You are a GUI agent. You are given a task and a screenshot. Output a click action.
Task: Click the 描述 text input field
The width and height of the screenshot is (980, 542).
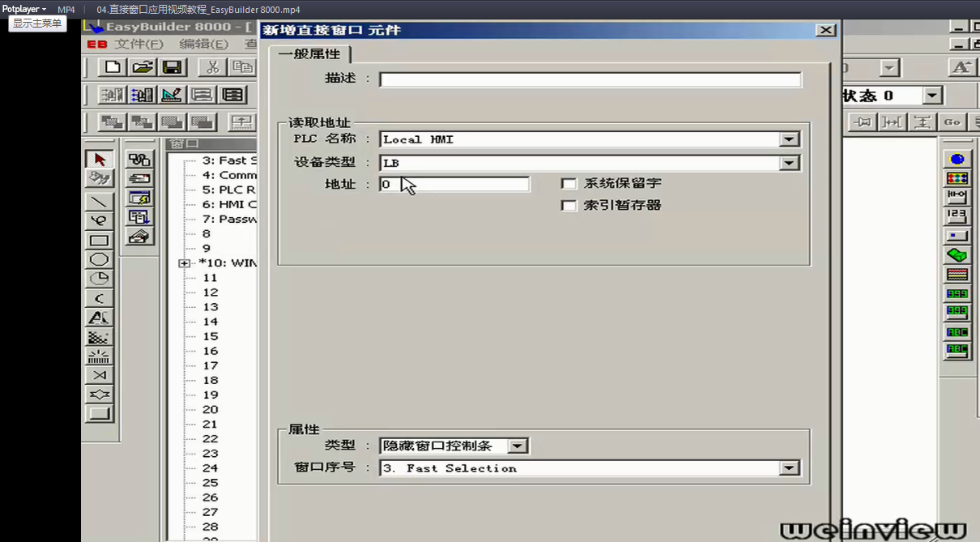(x=590, y=79)
